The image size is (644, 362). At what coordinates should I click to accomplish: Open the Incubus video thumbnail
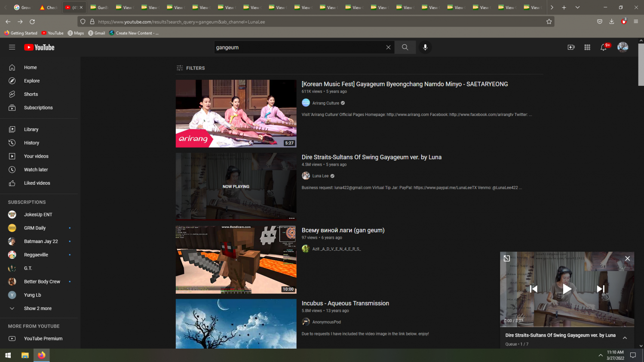coord(236,324)
